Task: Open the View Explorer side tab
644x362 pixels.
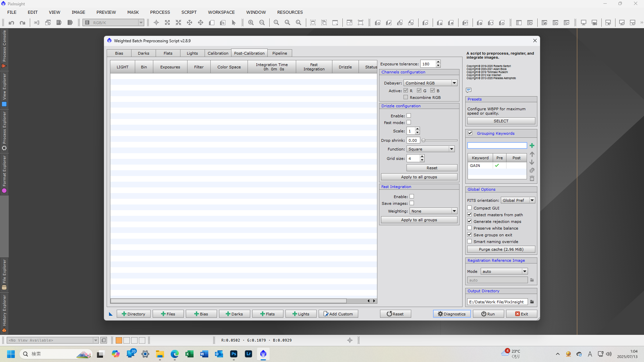Action: 4,90
